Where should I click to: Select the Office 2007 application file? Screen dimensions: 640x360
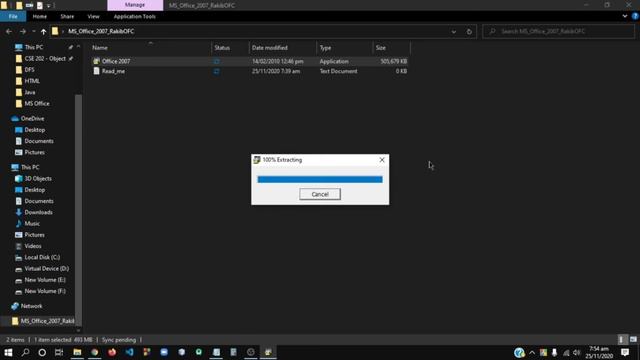(250, 61)
